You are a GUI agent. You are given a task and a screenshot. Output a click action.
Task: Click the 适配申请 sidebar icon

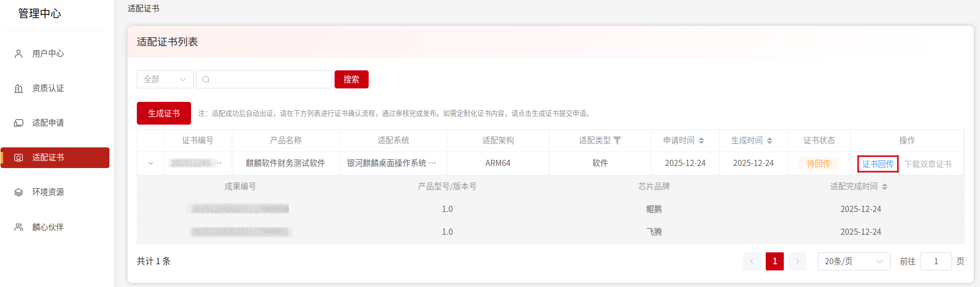(19, 123)
